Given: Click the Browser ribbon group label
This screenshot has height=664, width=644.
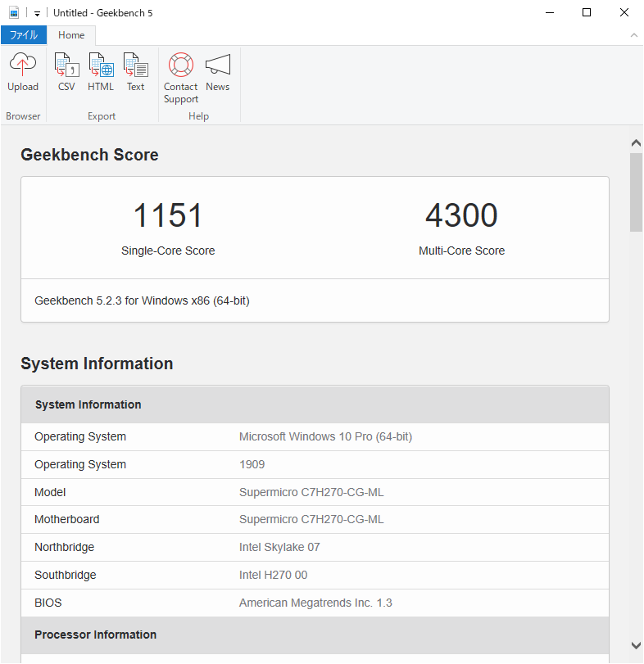Looking at the screenshot, I should 23,116.
